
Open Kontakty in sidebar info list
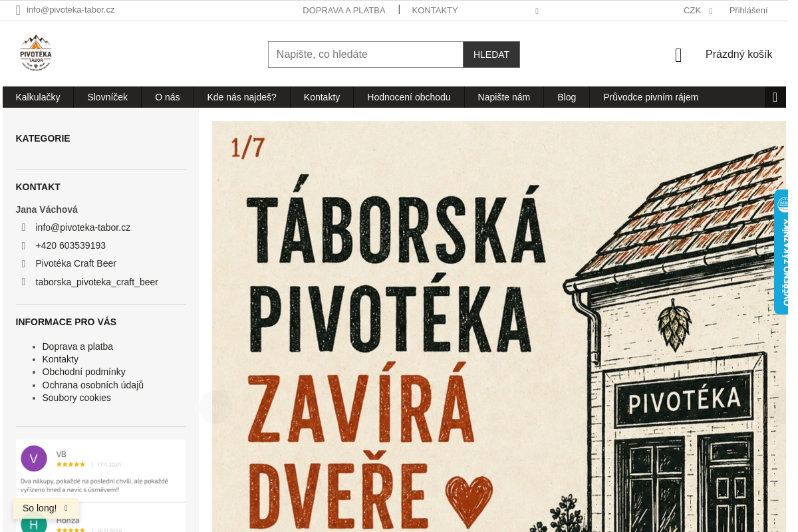[61, 359]
